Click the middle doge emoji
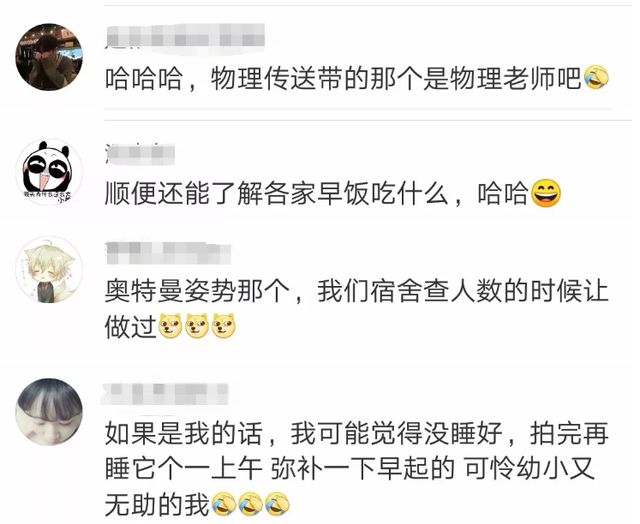 [197, 325]
